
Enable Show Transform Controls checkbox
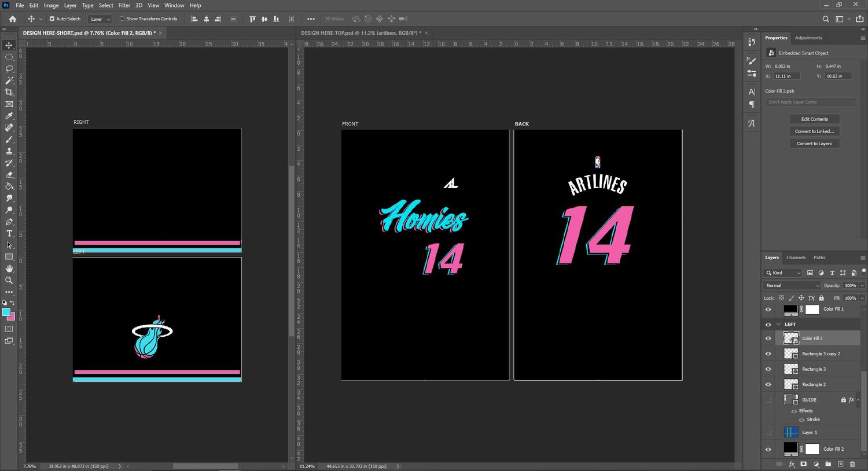[x=122, y=19]
